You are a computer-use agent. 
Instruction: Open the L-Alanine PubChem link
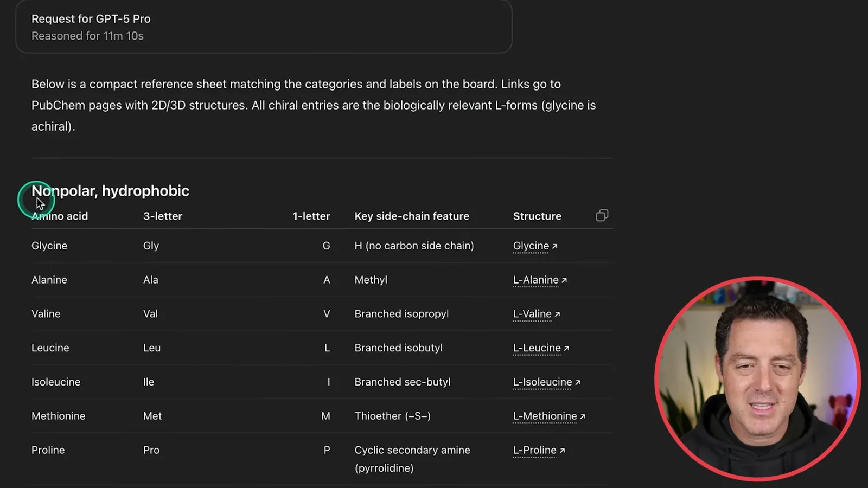[x=535, y=280]
